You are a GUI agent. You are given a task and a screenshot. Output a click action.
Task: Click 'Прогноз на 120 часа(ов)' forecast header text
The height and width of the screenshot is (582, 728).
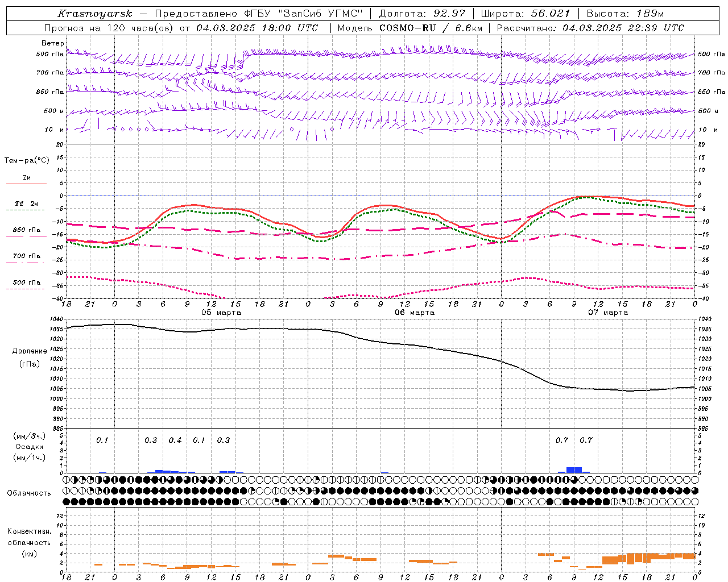tap(109, 28)
